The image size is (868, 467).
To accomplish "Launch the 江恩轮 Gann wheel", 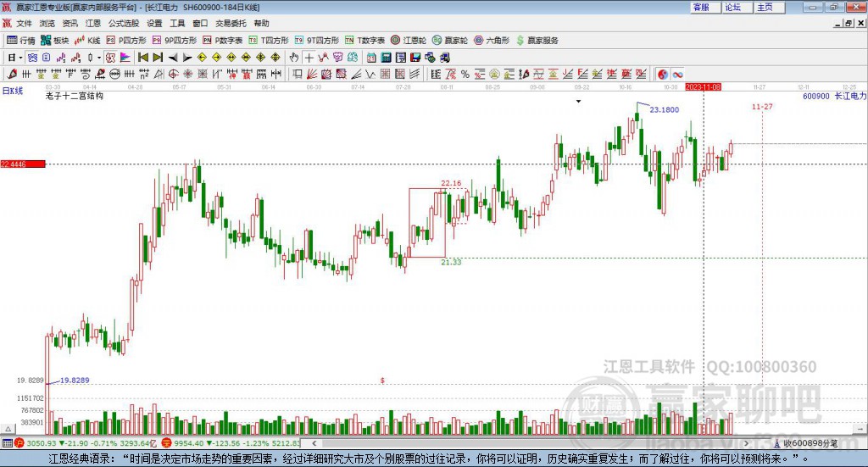I will pyautogui.click(x=409, y=41).
